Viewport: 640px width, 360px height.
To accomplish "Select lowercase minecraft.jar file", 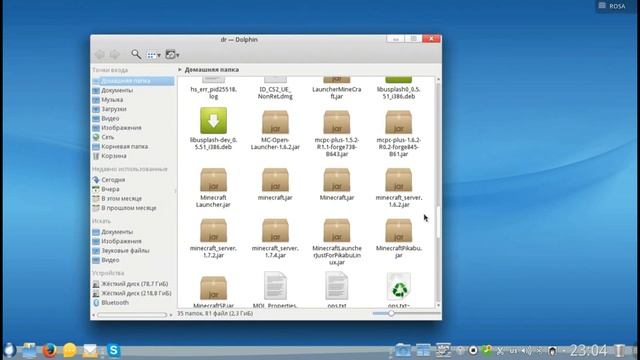I will [275, 184].
